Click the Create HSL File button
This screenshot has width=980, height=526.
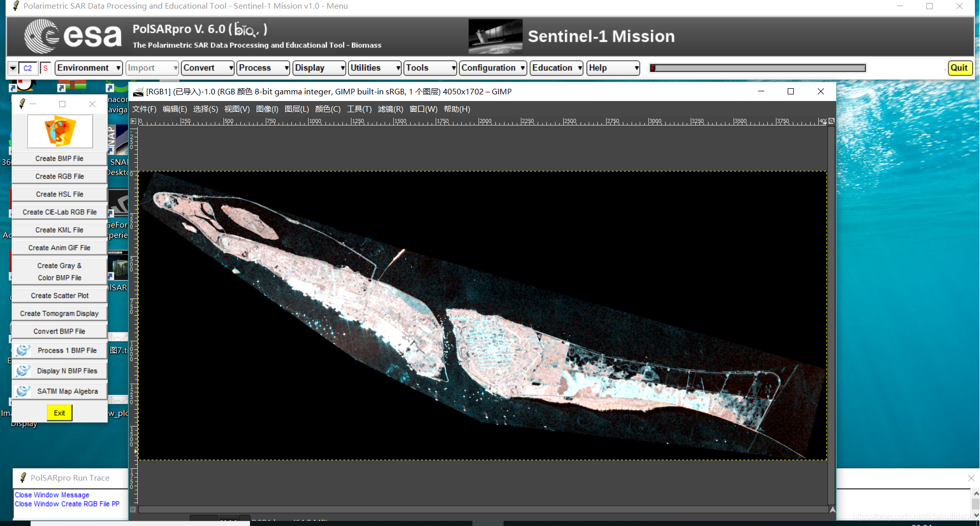(59, 194)
